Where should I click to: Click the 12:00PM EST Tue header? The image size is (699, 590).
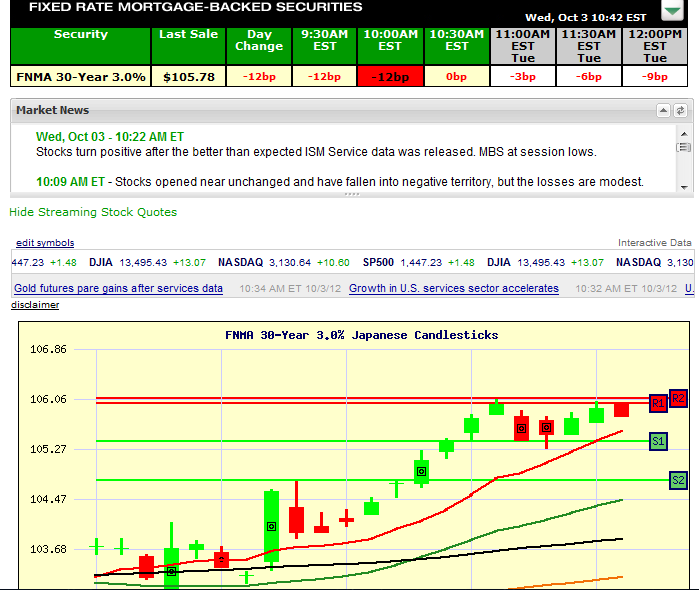click(655, 46)
